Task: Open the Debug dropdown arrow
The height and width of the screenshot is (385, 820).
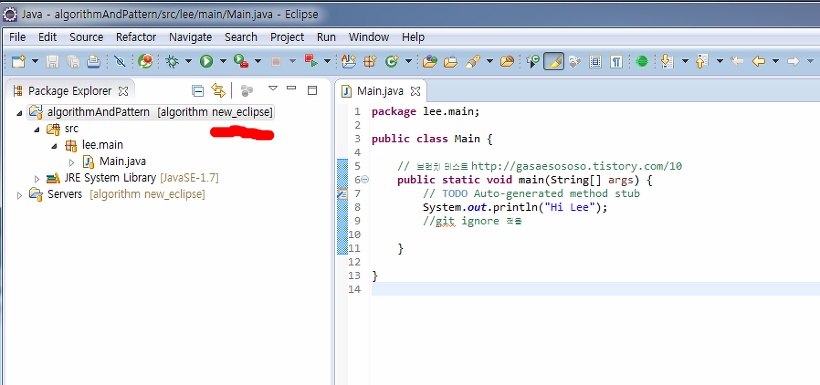Action: [188, 62]
